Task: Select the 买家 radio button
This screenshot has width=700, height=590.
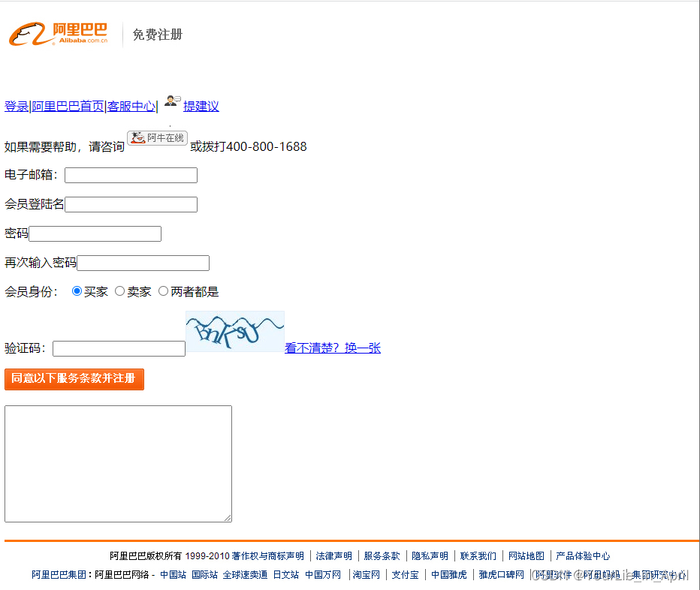Action: point(77,291)
